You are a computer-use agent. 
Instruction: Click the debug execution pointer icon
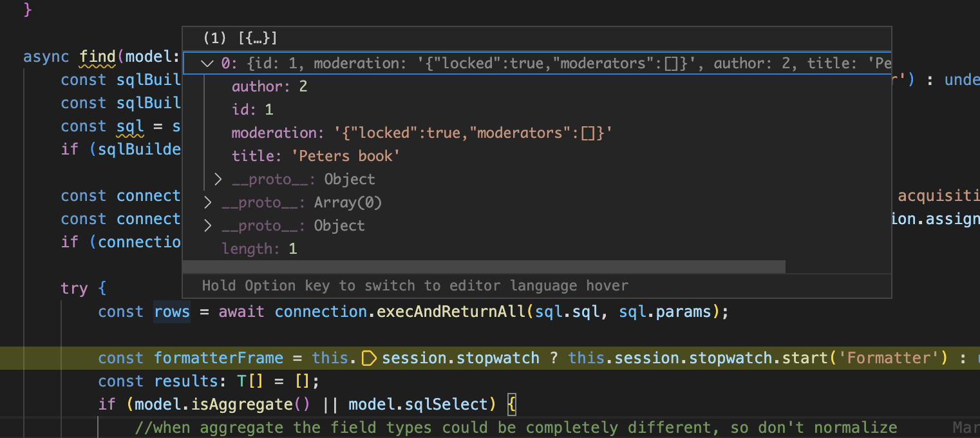pyautogui.click(x=369, y=358)
